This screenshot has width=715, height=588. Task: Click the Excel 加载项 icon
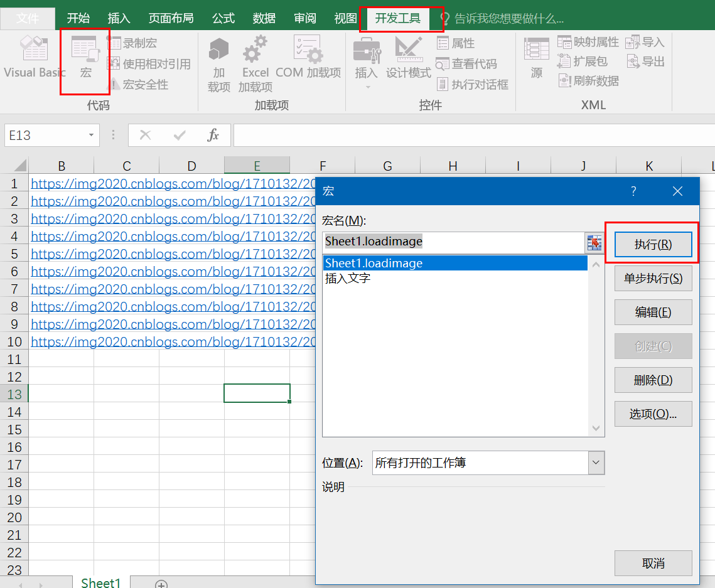(254, 60)
